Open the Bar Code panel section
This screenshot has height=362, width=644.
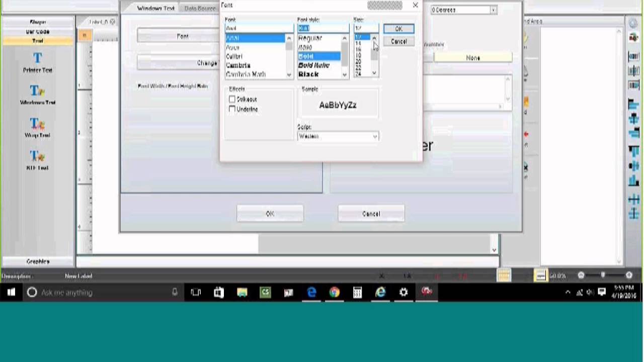tap(38, 32)
